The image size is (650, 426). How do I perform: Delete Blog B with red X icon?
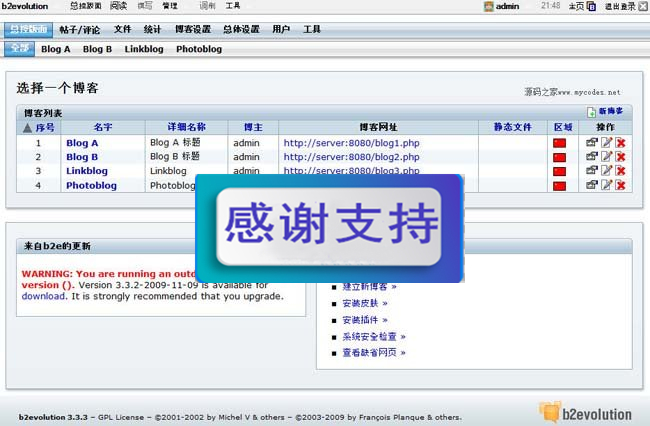621,157
